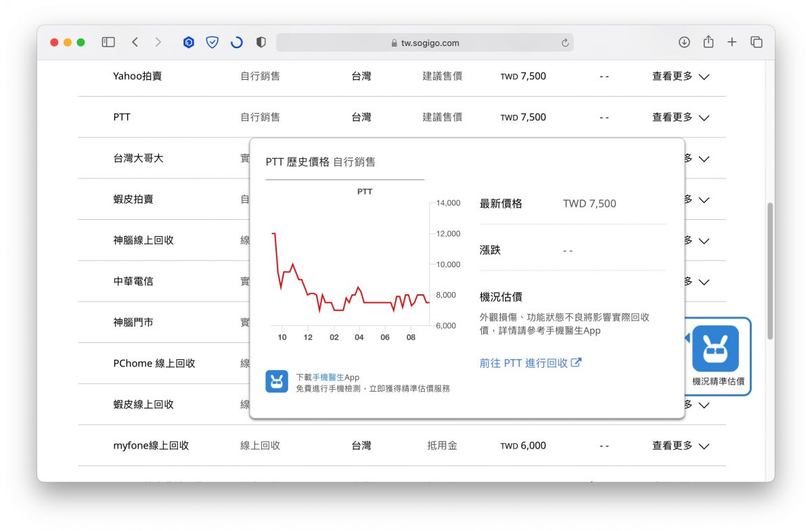Select the 台灣大哥大 row name

(138, 158)
